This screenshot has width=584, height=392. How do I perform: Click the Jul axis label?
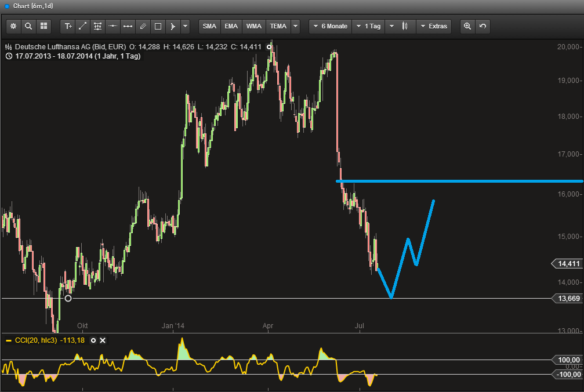click(x=360, y=326)
